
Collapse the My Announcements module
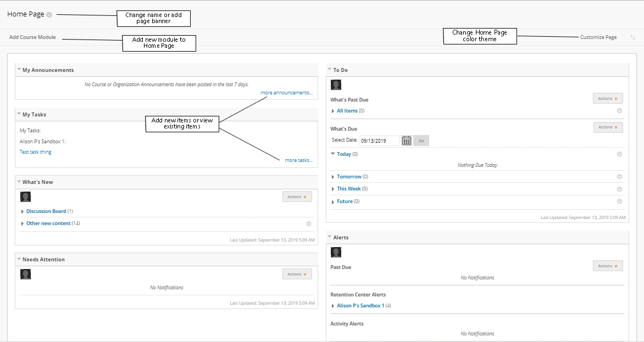point(19,70)
